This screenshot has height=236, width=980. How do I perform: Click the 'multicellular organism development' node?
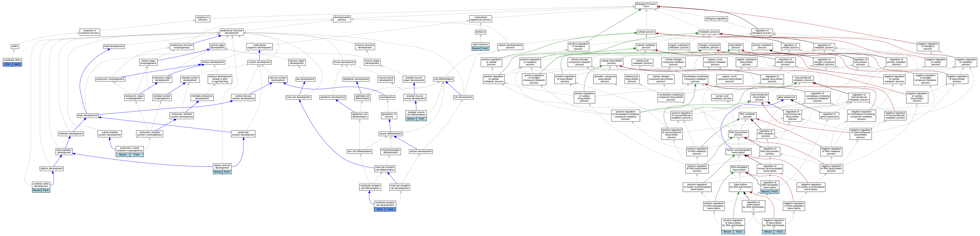(x=259, y=46)
